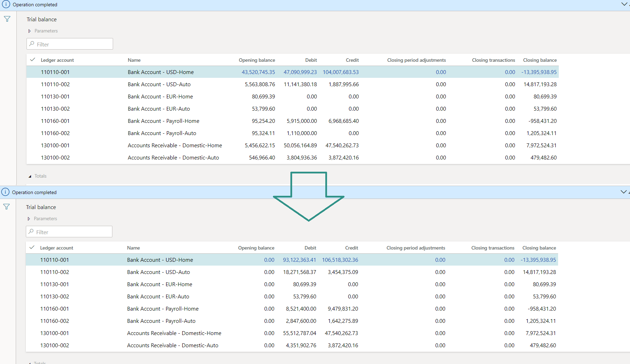
Task: Click Accounts Receivable - Domestic-Auto in lower grid
Action: point(173,345)
